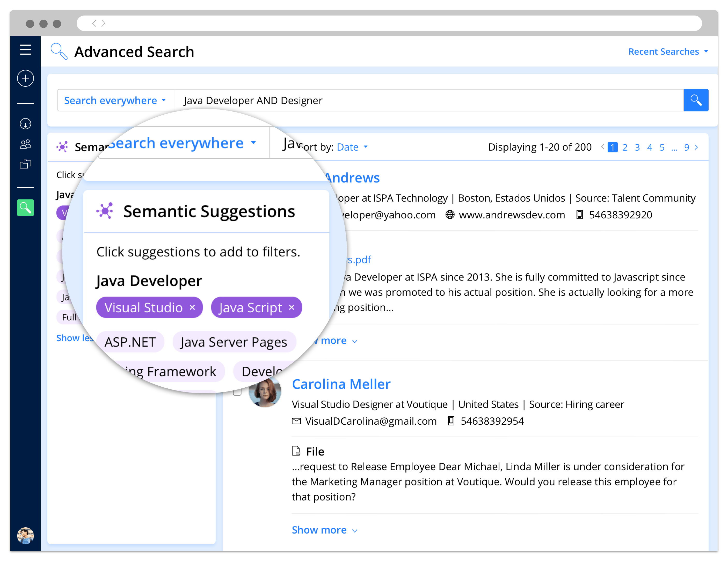Click phone icon next to 54638392920
728x561 pixels.
click(x=580, y=215)
